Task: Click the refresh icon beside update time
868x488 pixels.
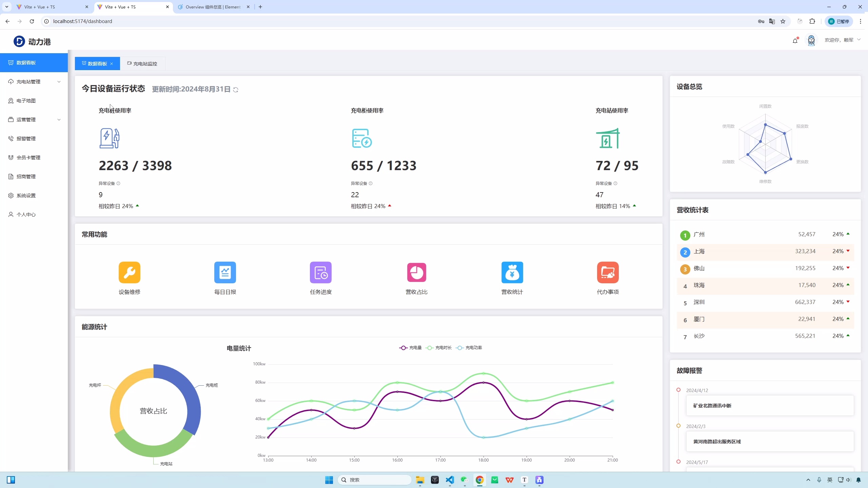Action: tap(236, 90)
